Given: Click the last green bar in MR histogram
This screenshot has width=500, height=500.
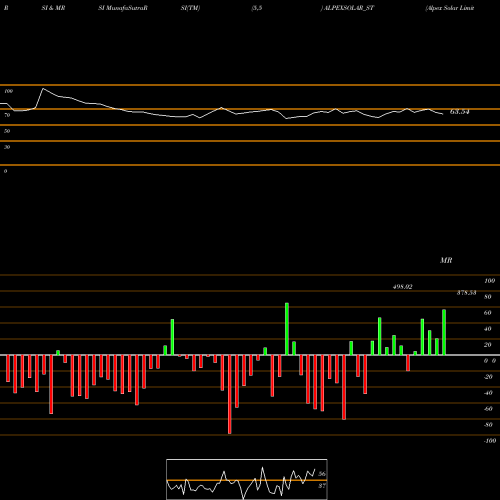Looking at the screenshot, I should pyautogui.click(x=444, y=332).
